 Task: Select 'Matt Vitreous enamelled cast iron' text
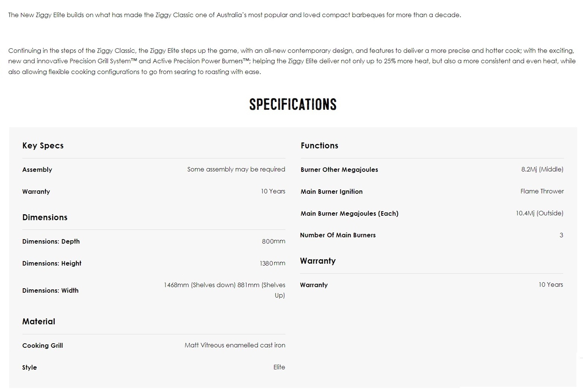point(235,345)
